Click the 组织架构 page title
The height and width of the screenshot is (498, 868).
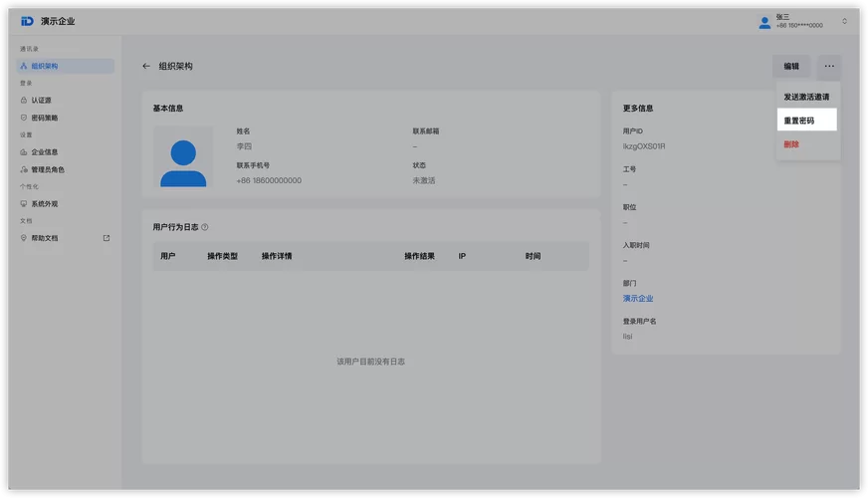tap(175, 66)
